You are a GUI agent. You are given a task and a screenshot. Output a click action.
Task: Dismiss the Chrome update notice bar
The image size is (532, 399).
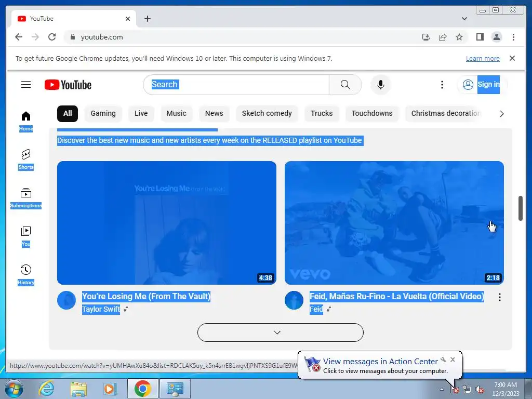coord(512,58)
